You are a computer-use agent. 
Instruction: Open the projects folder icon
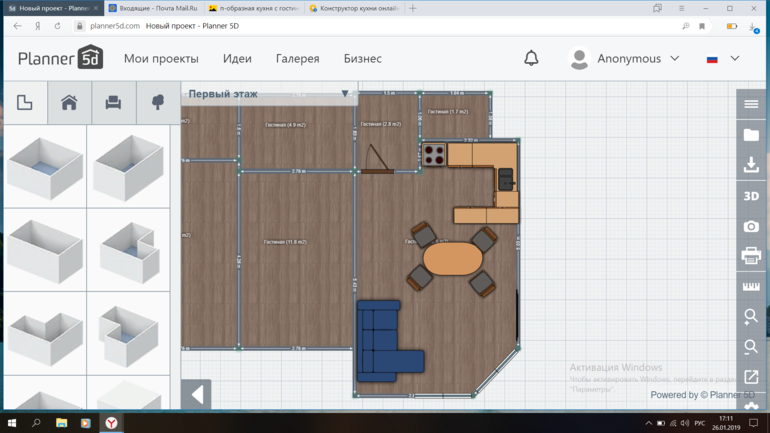[x=751, y=135]
